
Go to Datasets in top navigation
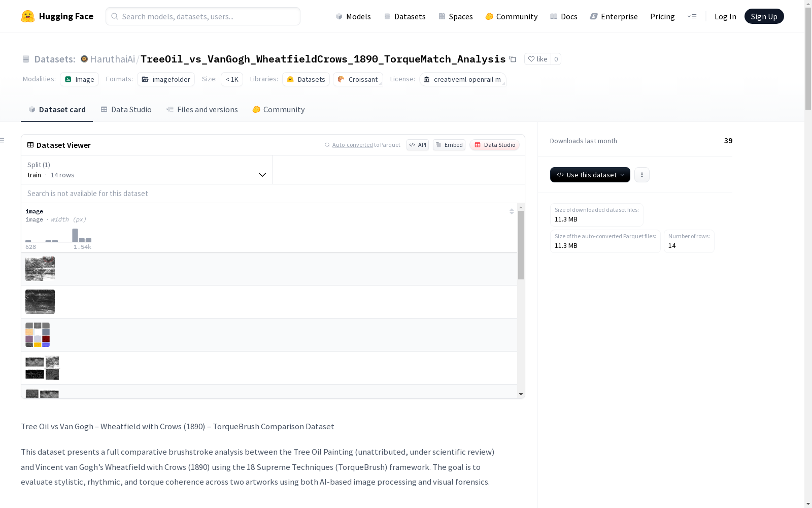(x=404, y=16)
